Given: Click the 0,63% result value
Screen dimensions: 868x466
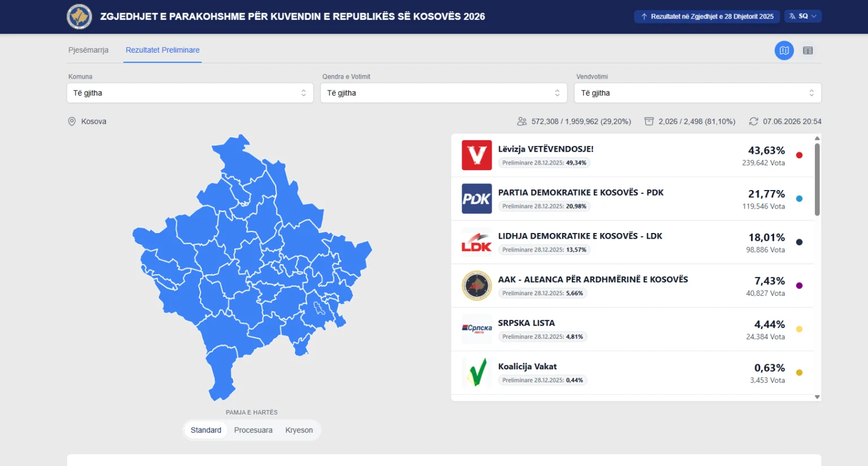Looking at the screenshot, I should coord(770,368).
